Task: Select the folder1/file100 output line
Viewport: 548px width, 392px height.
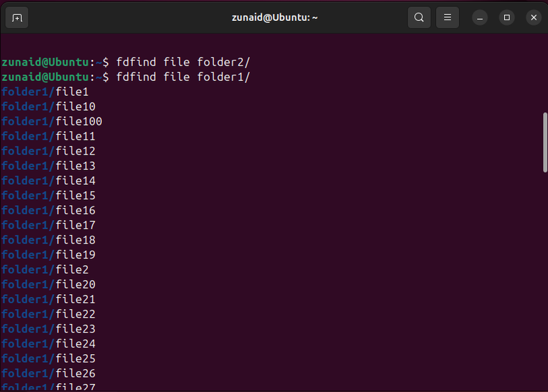Action: [51, 121]
